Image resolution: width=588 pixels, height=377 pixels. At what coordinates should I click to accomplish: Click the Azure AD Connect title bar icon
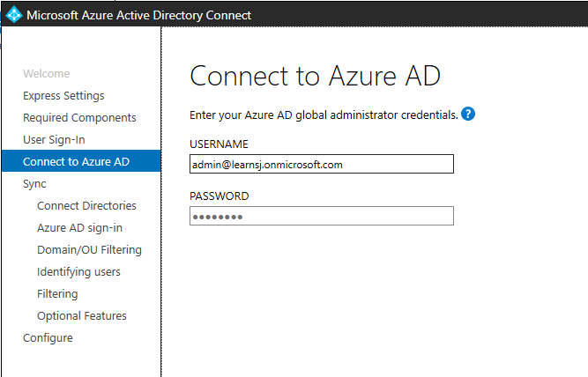[x=13, y=14]
